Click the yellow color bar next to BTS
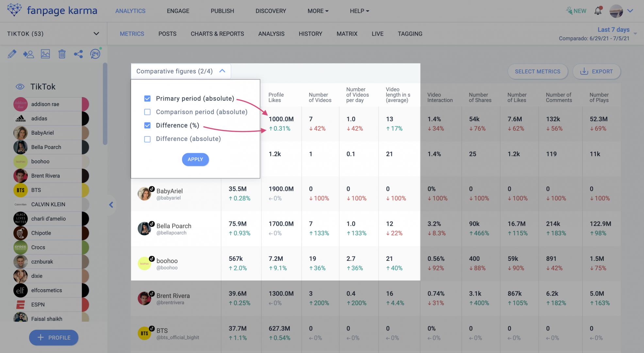This screenshot has width=644, height=353. click(86, 190)
